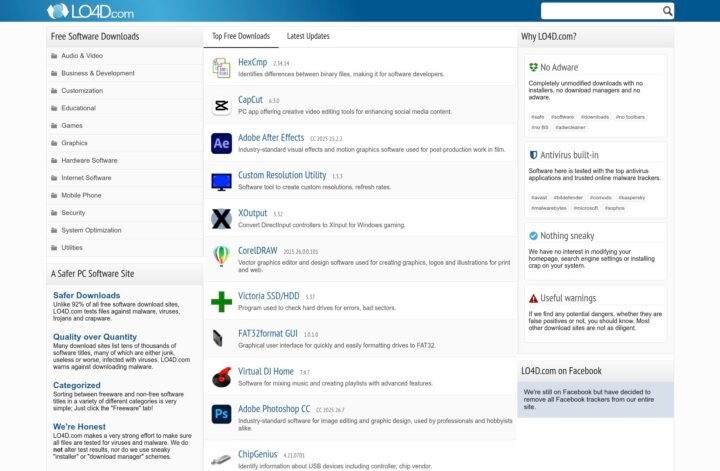Browse the Mobile Phone category
This screenshot has width=720, height=471.
81,195
